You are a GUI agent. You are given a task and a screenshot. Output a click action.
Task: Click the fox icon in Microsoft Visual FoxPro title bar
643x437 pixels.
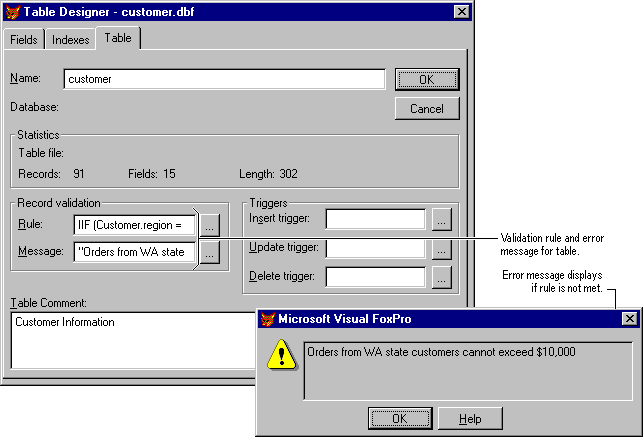(269, 319)
